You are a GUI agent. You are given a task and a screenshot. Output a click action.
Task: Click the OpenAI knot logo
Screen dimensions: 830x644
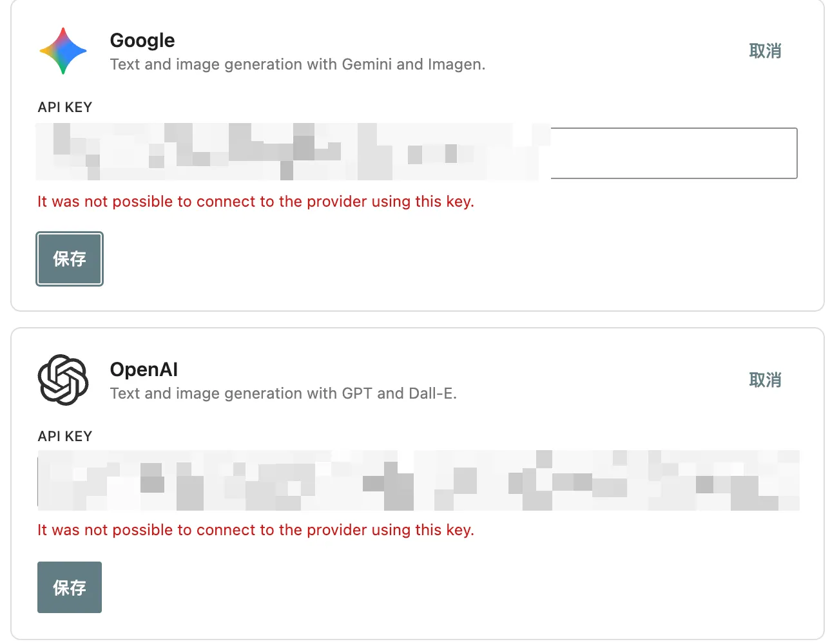[x=63, y=380]
